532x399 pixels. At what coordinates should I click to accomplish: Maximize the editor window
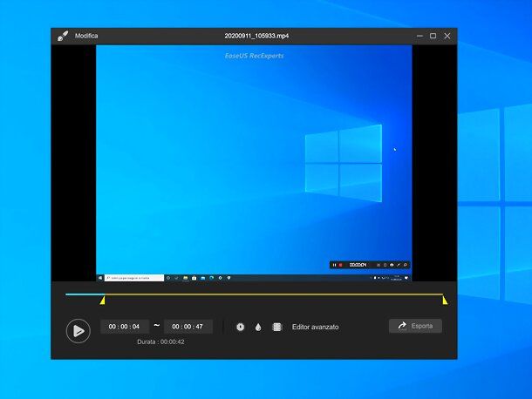tap(433, 36)
